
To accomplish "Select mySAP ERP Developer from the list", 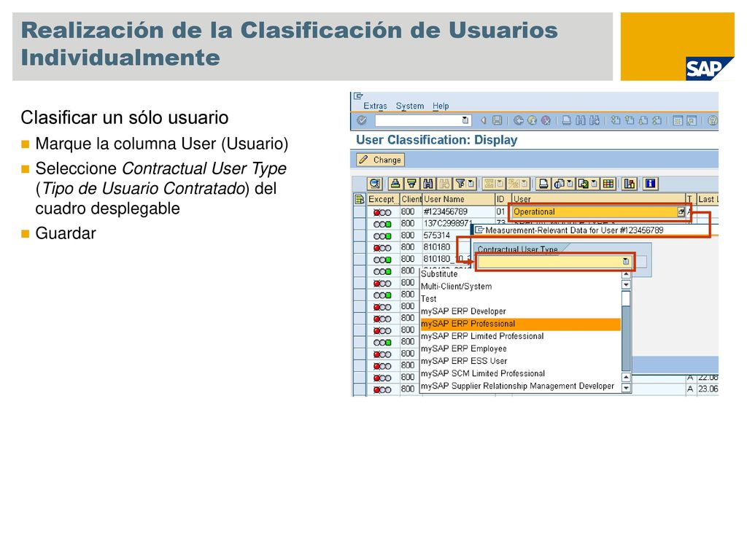I will click(x=521, y=311).
